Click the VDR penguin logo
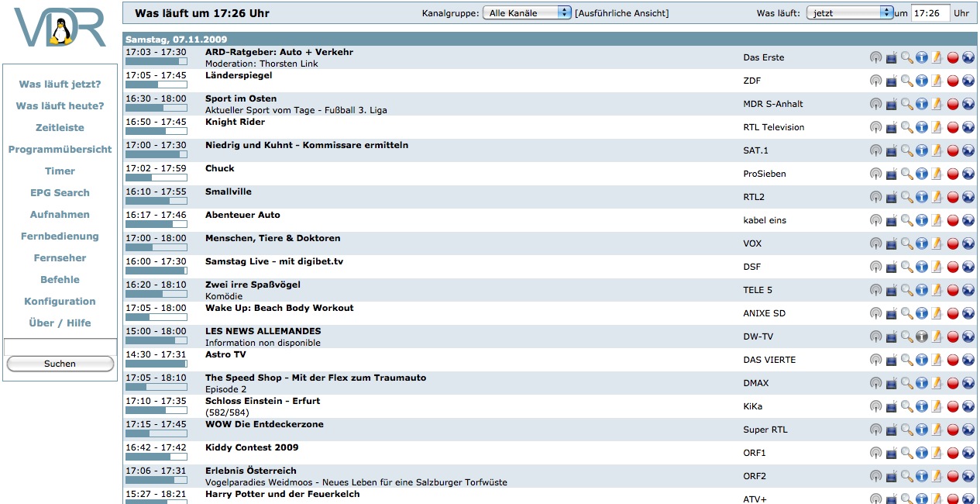The height and width of the screenshot is (504, 980). 60,29
